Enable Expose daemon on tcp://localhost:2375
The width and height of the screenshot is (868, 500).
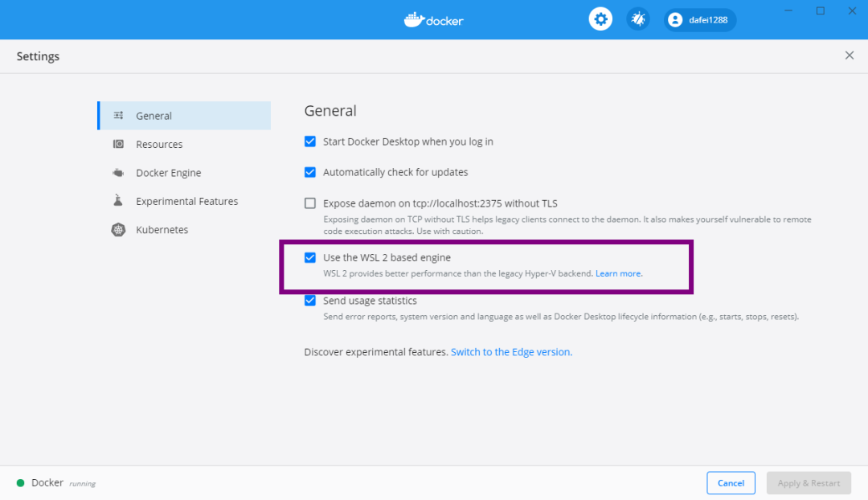point(310,203)
